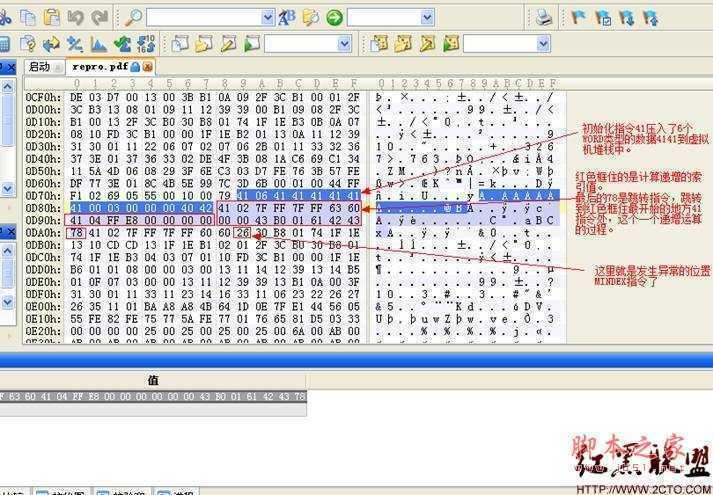The image size is (713, 495).
Task: Select address row 0D10h:
Action: tap(43, 122)
